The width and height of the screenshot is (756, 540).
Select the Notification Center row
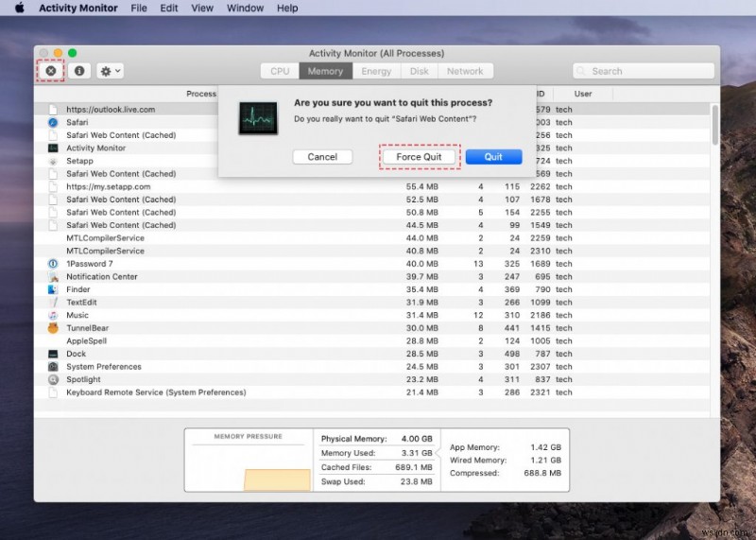(371, 277)
